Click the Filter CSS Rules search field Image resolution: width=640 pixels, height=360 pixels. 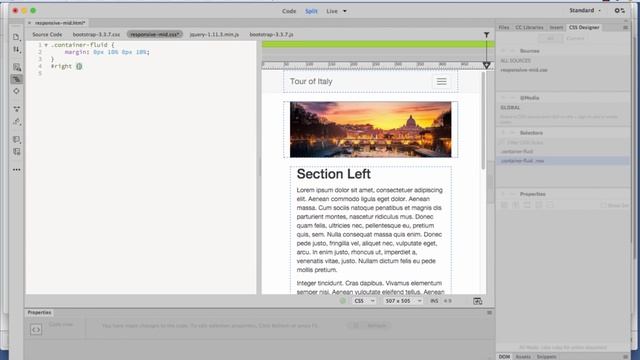pos(563,142)
